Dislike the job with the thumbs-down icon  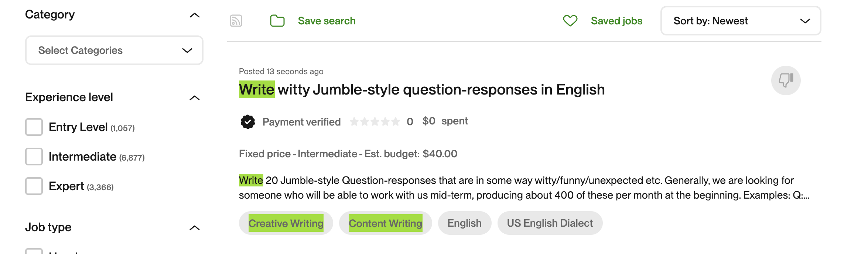coord(786,80)
